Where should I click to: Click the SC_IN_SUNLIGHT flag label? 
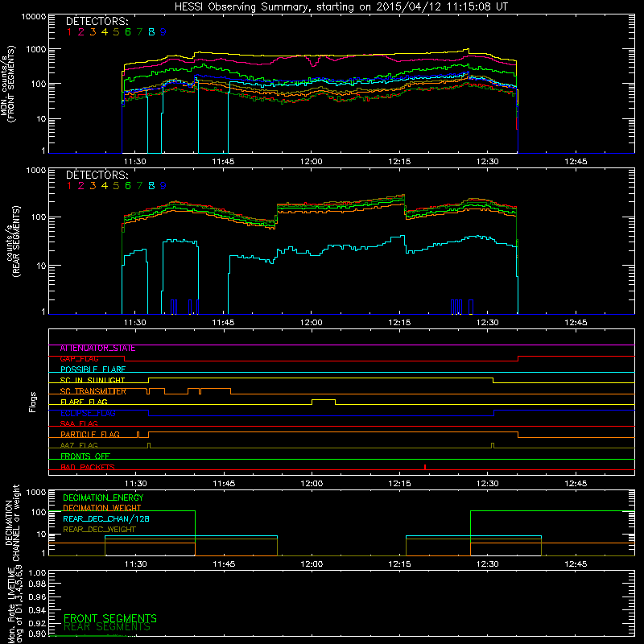click(93, 380)
